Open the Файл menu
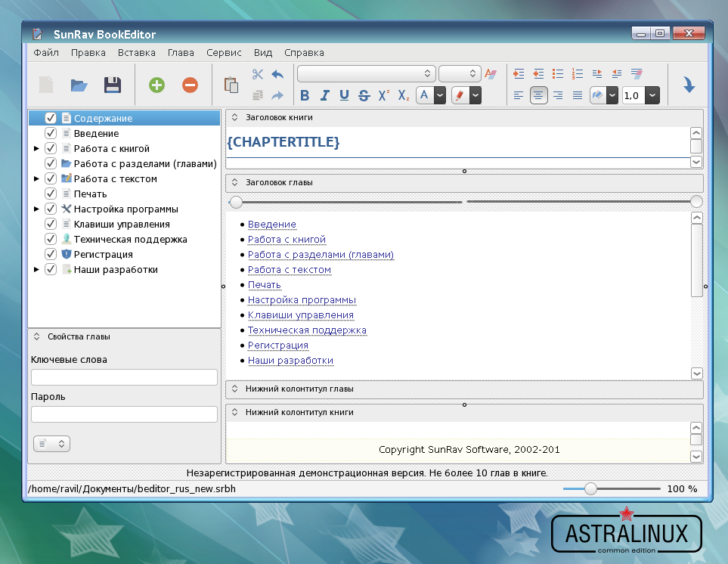728x564 pixels. tap(46, 53)
